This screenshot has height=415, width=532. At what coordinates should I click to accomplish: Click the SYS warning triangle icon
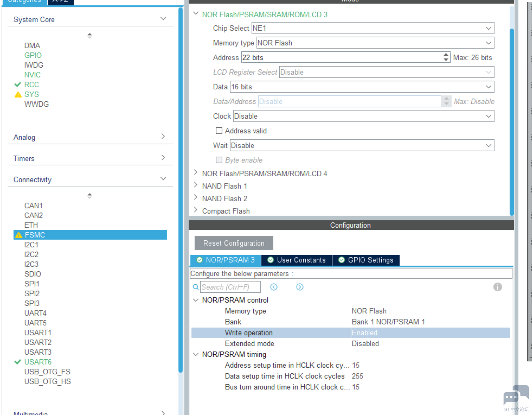point(18,94)
